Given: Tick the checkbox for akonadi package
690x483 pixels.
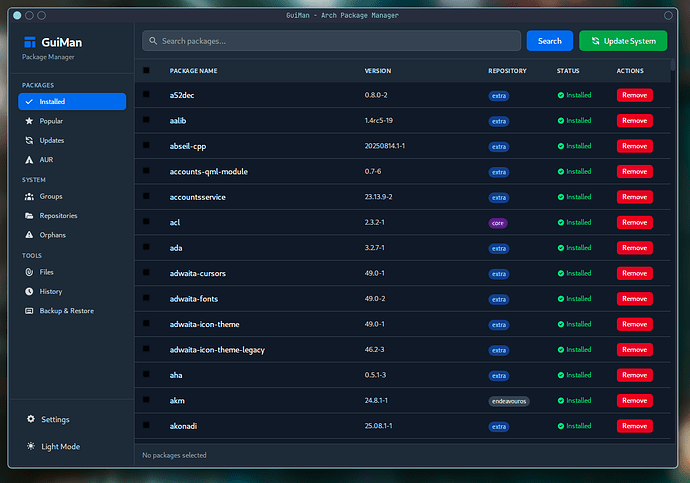Looking at the screenshot, I should (146, 425).
